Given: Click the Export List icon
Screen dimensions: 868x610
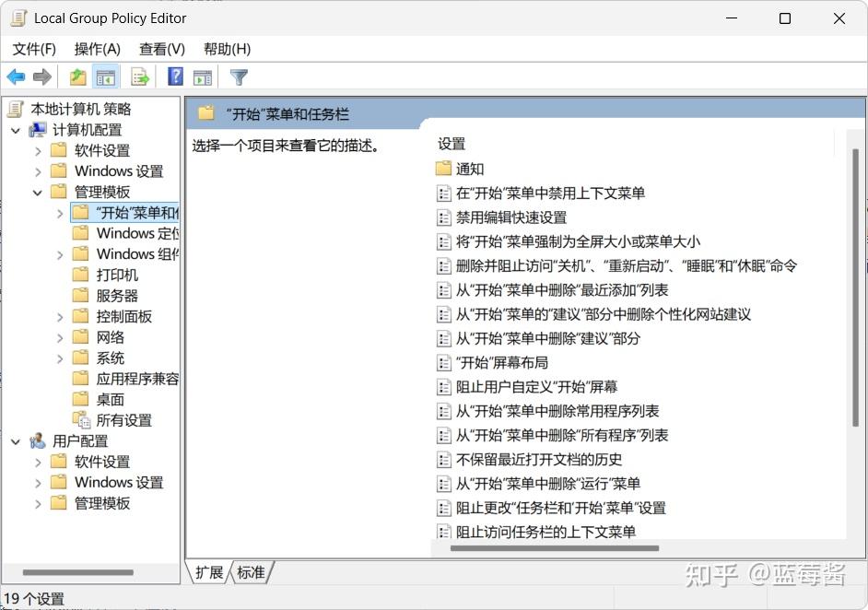Looking at the screenshot, I should (140, 76).
